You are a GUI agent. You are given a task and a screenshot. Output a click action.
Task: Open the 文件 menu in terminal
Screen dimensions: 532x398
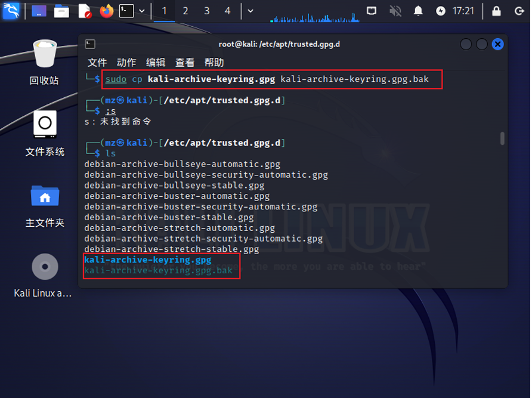(97, 63)
